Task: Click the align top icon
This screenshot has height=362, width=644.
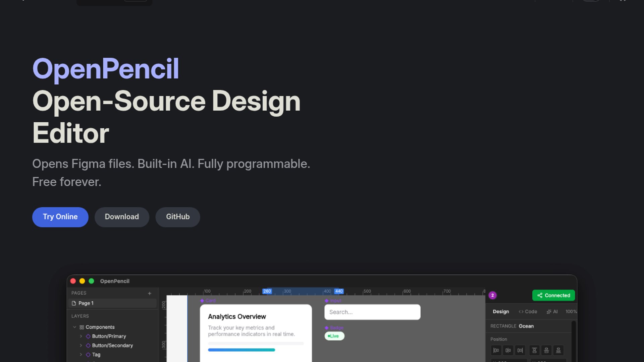Action: coord(534,350)
